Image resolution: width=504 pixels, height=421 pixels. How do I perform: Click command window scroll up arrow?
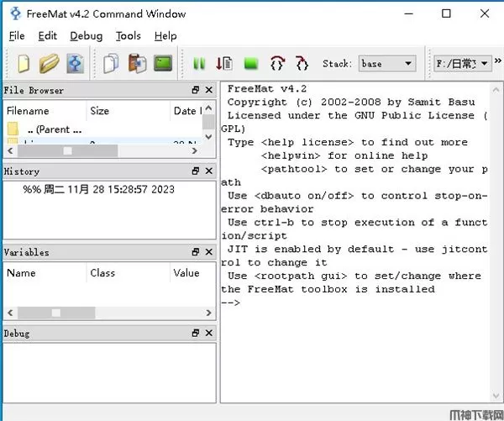click(496, 90)
